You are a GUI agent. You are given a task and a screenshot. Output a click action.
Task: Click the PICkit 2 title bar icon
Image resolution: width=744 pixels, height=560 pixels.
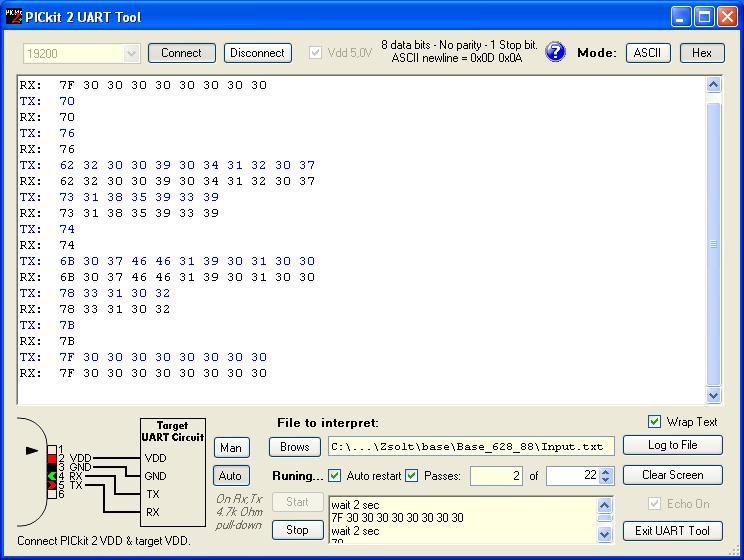tap(13, 17)
